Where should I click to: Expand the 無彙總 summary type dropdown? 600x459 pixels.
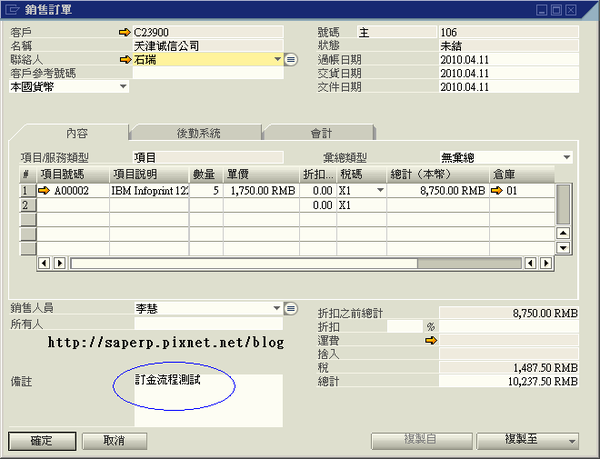click(x=567, y=157)
